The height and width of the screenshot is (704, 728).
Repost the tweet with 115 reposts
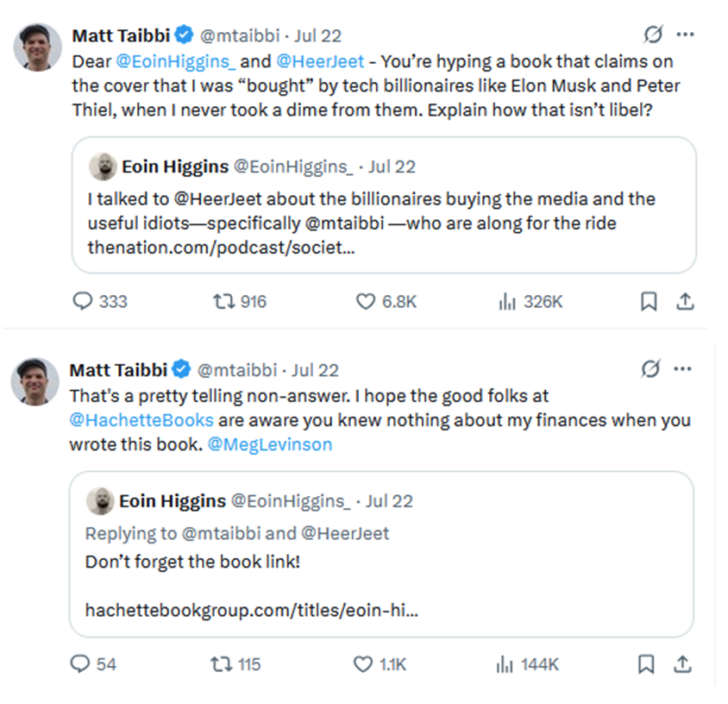219,663
